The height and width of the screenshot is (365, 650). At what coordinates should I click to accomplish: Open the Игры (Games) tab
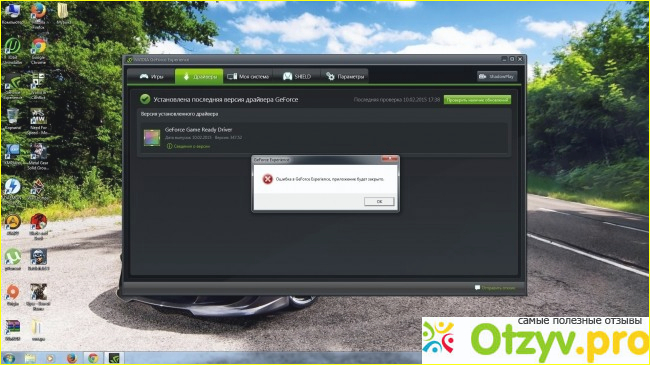tap(151, 76)
